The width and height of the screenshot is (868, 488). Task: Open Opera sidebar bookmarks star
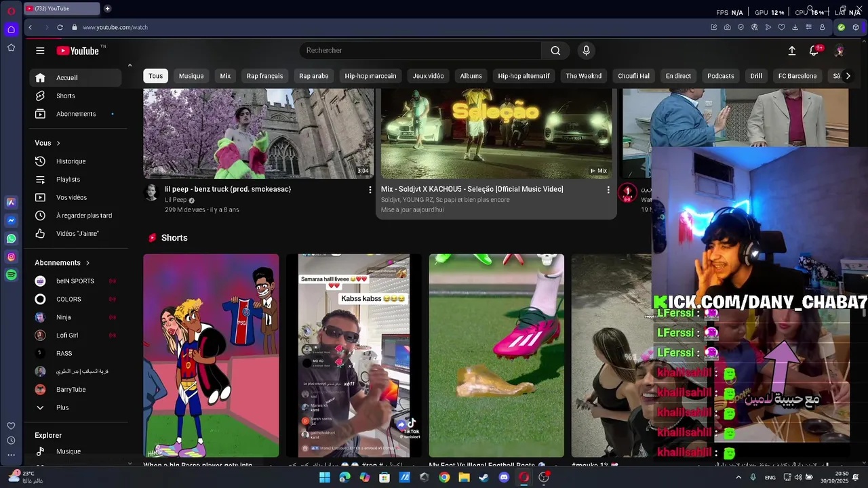(x=11, y=47)
